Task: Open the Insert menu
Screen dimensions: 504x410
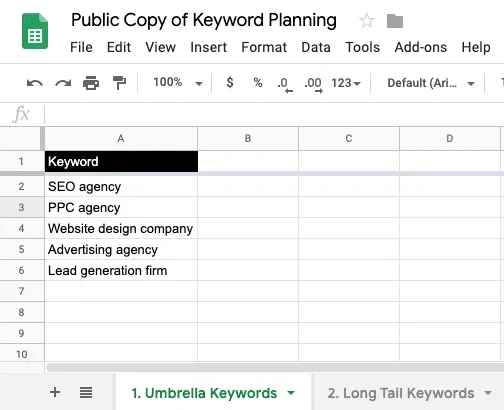Action: pyautogui.click(x=208, y=47)
